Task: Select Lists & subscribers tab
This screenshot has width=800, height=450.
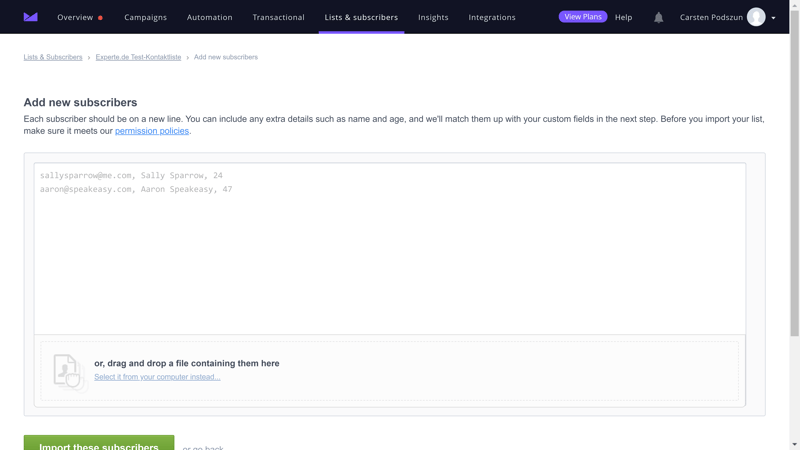Action: (361, 17)
